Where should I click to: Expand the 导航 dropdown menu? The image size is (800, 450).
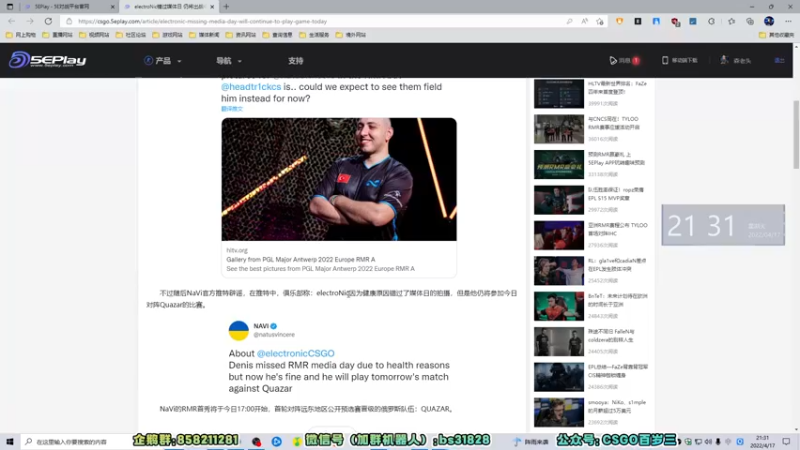click(229, 61)
